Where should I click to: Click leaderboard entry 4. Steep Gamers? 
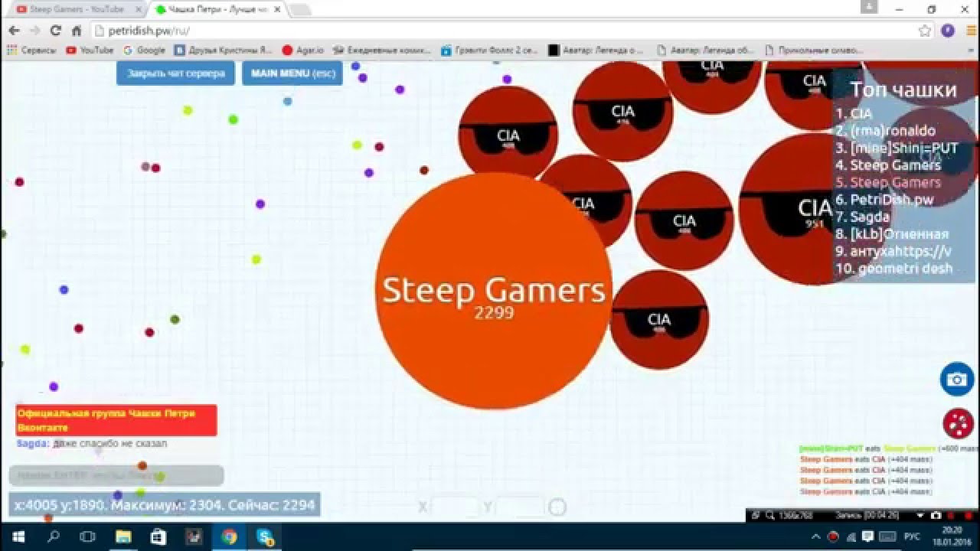888,165
